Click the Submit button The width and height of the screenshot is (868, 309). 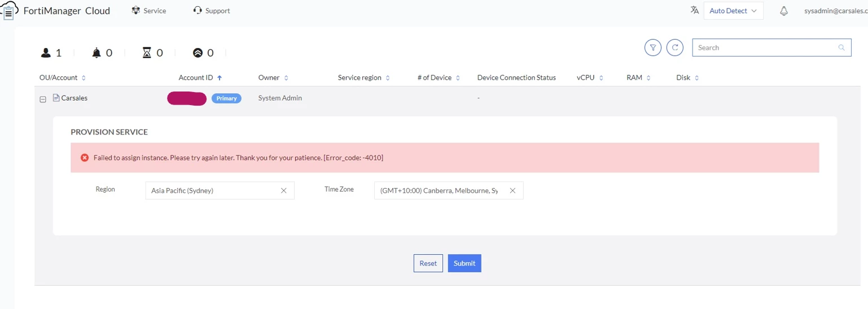click(464, 263)
